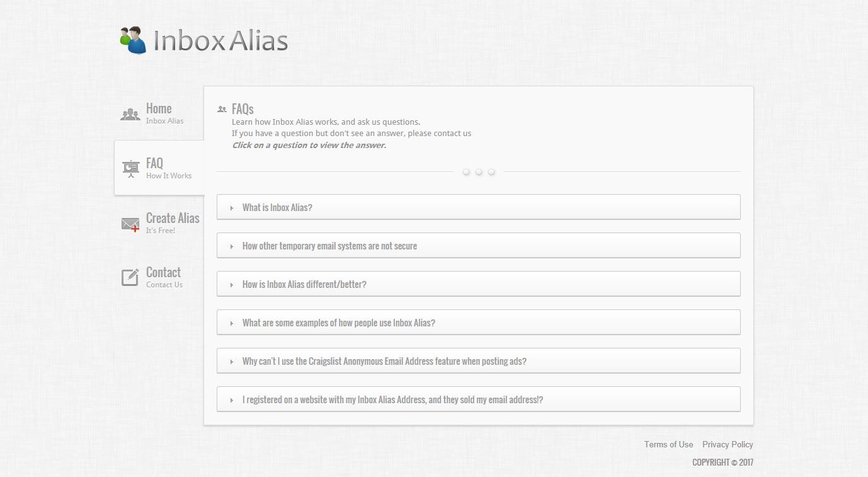Go to the Contact Us section
868x477 pixels.
pos(163,272)
